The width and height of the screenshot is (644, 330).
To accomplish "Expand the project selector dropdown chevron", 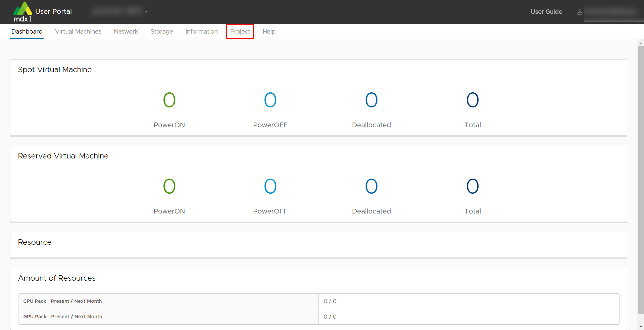I will click(x=146, y=12).
